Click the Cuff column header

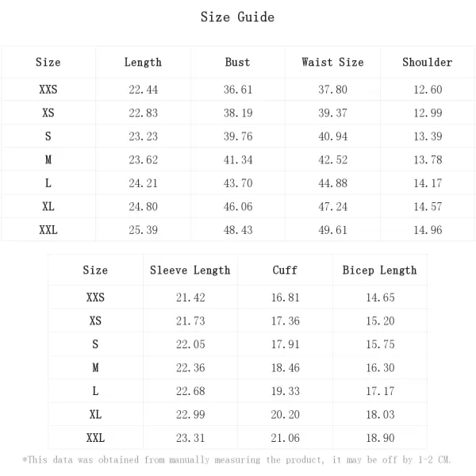285,271
